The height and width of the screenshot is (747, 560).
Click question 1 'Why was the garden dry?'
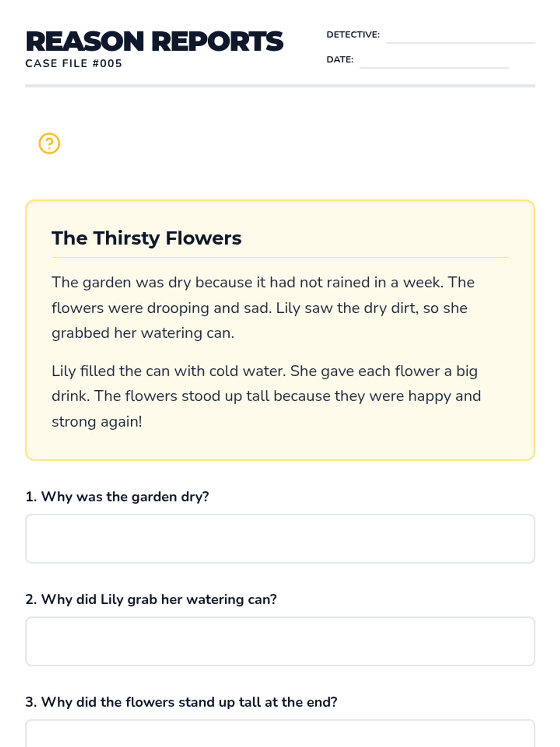pos(117,497)
